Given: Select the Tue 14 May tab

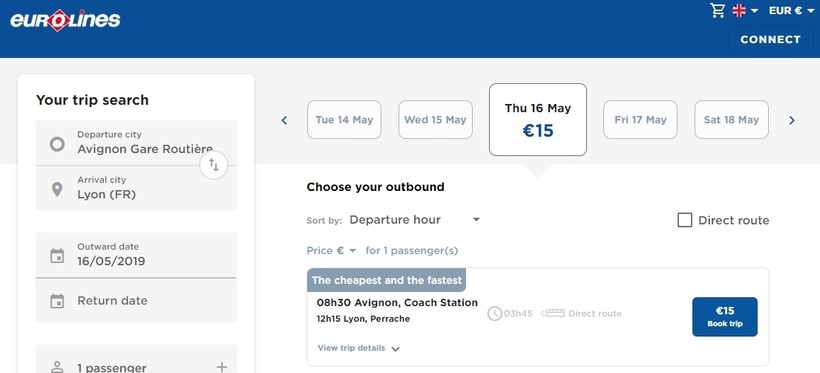Looking at the screenshot, I should (x=344, y=120).
